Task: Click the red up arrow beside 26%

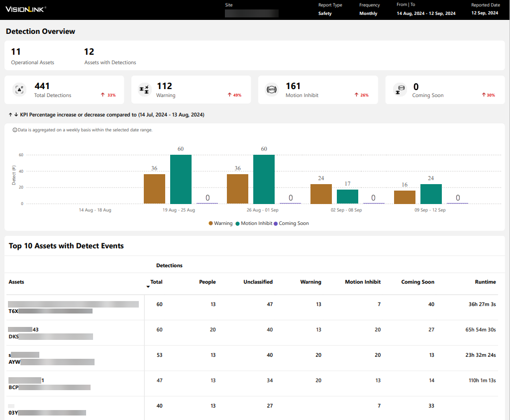Action: click(x=356, y=95)
